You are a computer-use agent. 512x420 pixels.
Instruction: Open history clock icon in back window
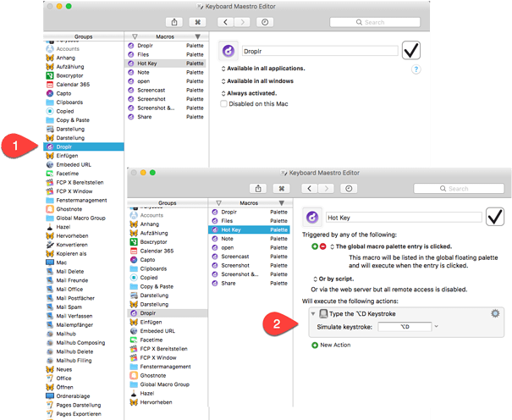(x=265, y=22)
